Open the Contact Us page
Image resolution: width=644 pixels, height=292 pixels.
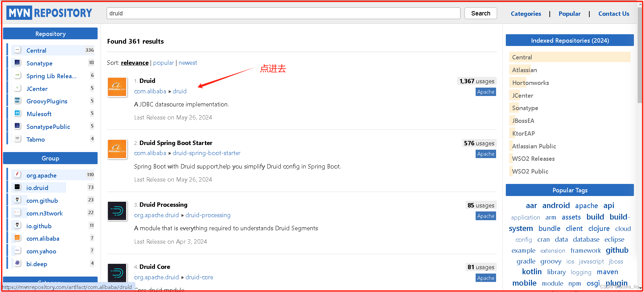[x=614, y=14]
